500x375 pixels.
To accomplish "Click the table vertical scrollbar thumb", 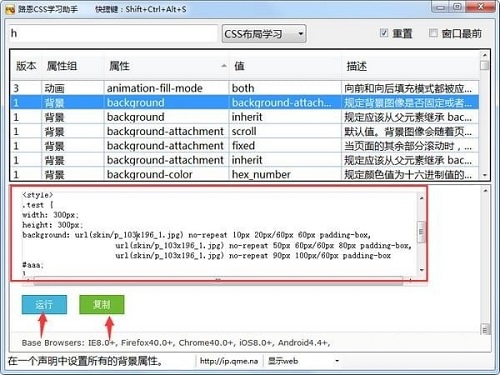I will click(485, 65).
